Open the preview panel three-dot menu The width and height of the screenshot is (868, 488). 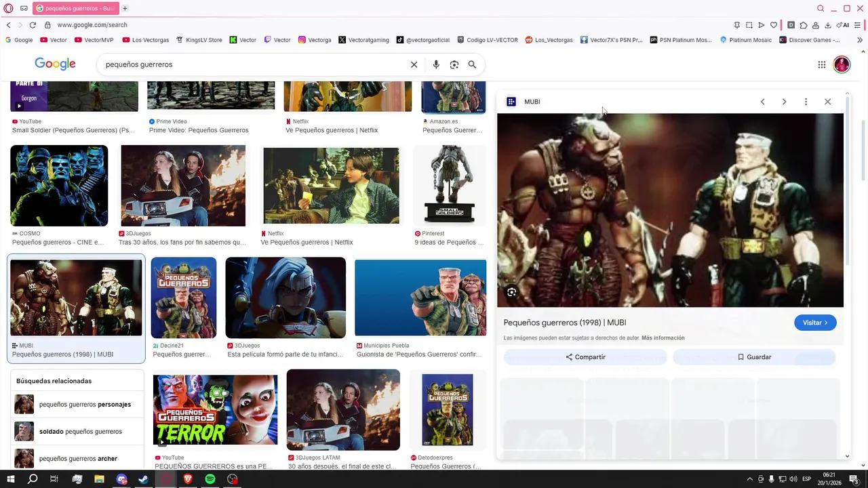click(x=806, y=102)
